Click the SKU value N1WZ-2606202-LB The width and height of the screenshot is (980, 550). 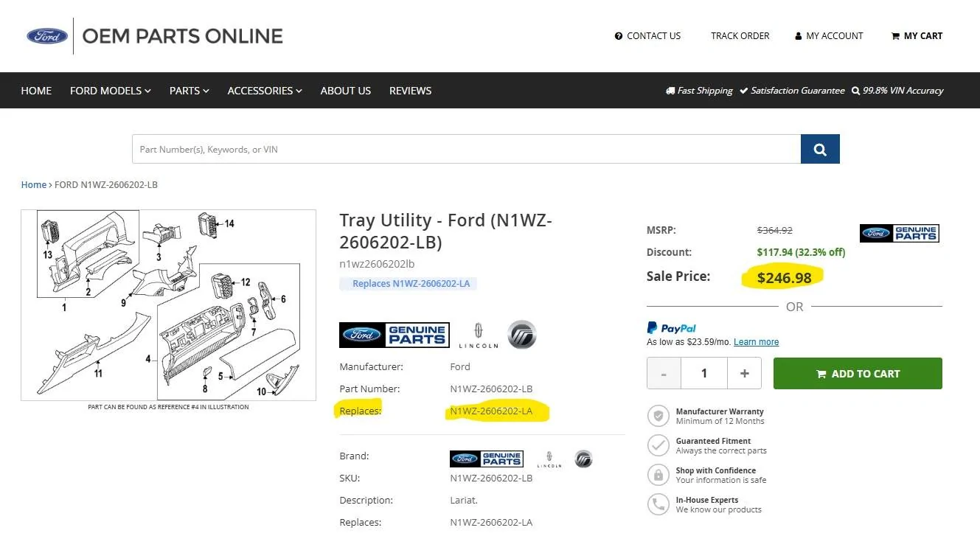(491, 478)
